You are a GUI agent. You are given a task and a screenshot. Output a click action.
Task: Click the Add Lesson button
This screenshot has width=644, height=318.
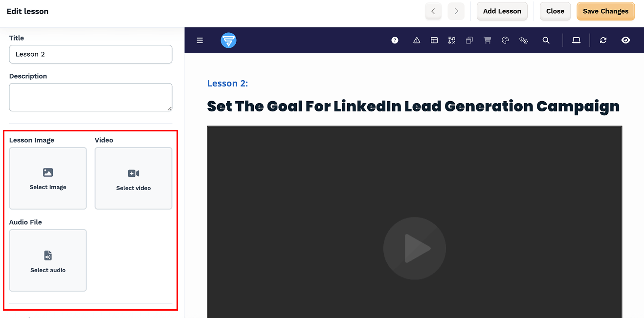502,11
